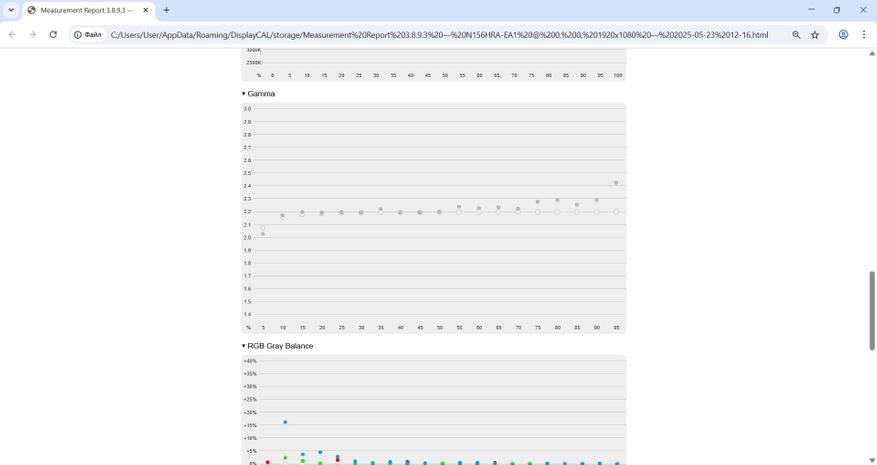Reload the measurement report page
Screen dimensions: 877x465
[53, 35]
